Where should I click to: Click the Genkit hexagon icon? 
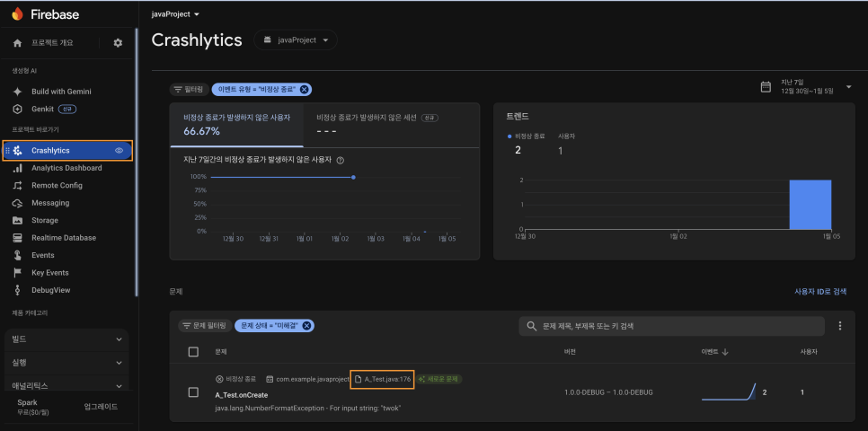pos(18,109)
